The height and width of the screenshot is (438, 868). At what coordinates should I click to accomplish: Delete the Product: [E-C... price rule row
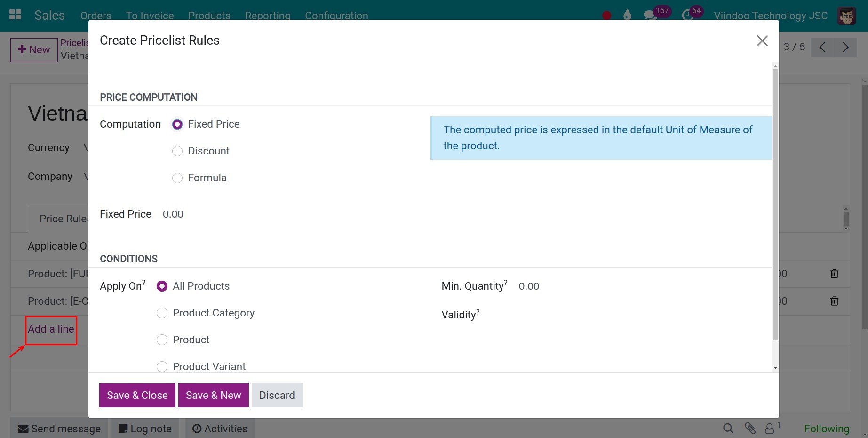[834, 301]
